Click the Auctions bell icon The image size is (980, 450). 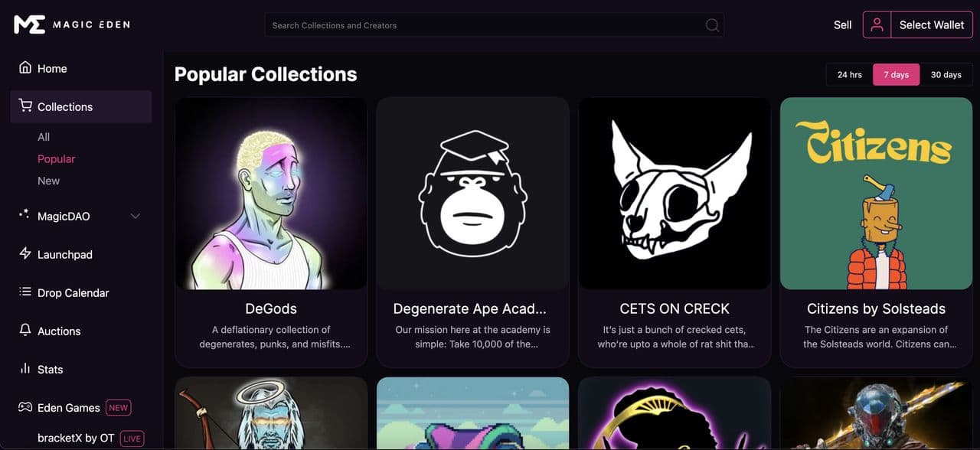click(x=25, y=330)
